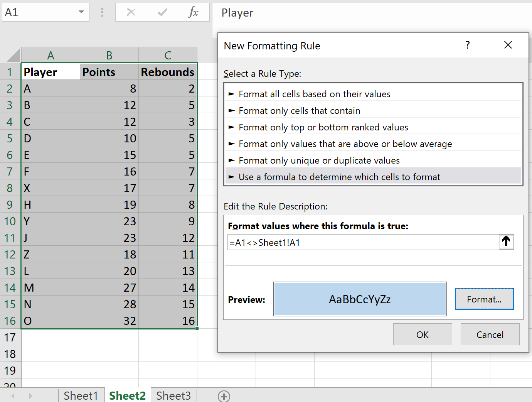Confirm the rule with OK
The width and height of the screenshot is (532, 402).
click(x=423, y=334)
